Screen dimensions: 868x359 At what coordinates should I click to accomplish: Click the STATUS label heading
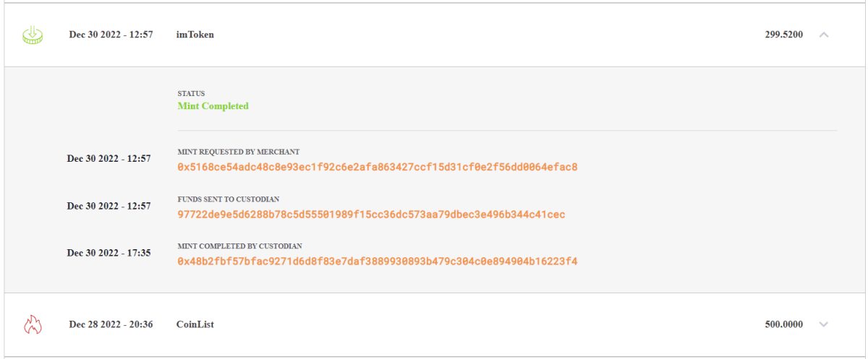(x=192, y=94)
